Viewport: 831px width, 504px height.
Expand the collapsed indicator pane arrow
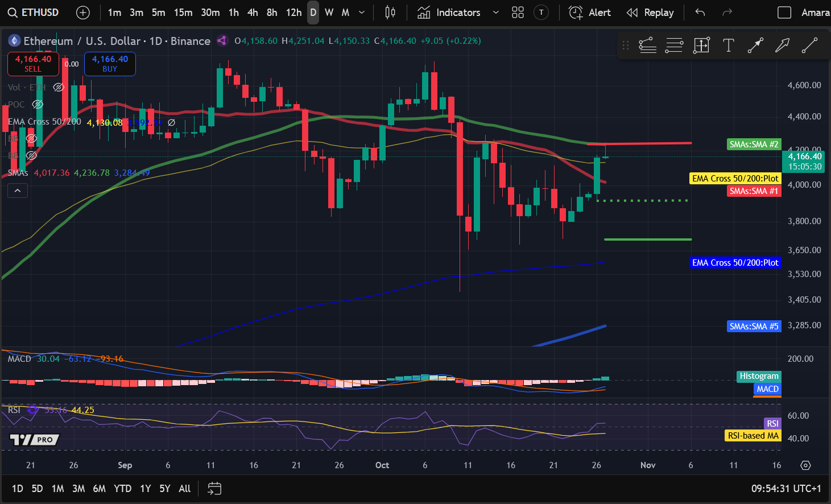tap(18, 191)
